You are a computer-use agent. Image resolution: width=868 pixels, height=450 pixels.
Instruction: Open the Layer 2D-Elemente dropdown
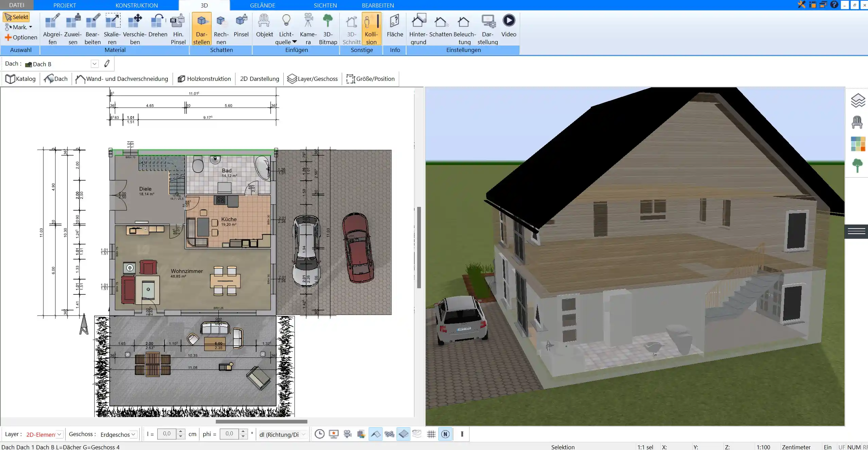pos(59,434)
